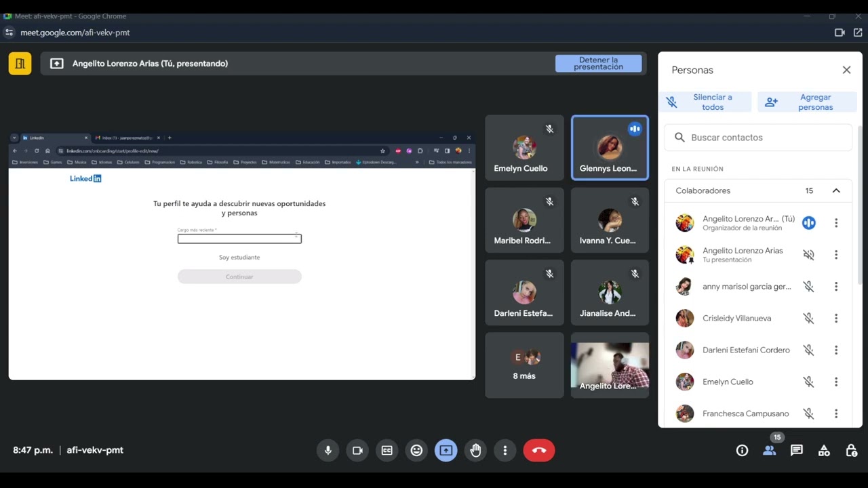Click the site info icon in address bar
The image size is (868, 488).
[9, 33]
